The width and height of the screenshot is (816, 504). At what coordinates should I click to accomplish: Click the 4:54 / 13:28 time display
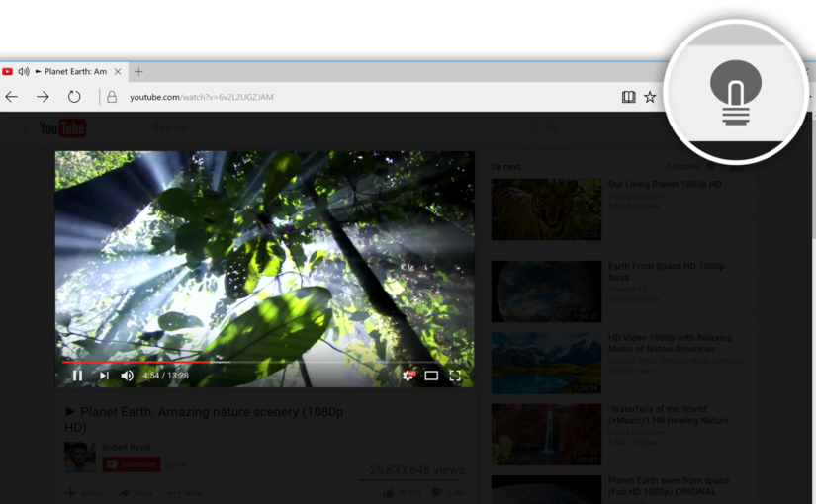click(x=165, y=375)
